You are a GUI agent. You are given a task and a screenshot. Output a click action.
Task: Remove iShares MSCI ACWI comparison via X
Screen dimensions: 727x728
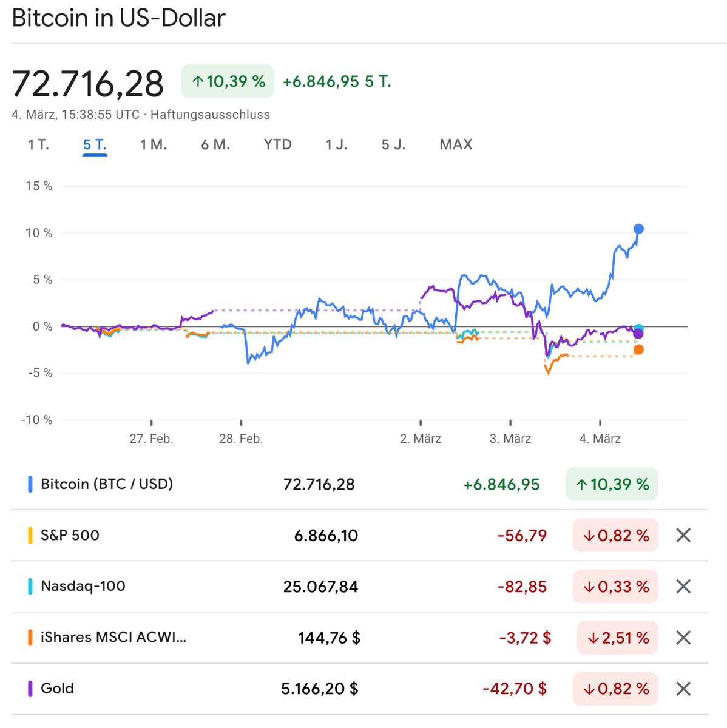(683, 638)
